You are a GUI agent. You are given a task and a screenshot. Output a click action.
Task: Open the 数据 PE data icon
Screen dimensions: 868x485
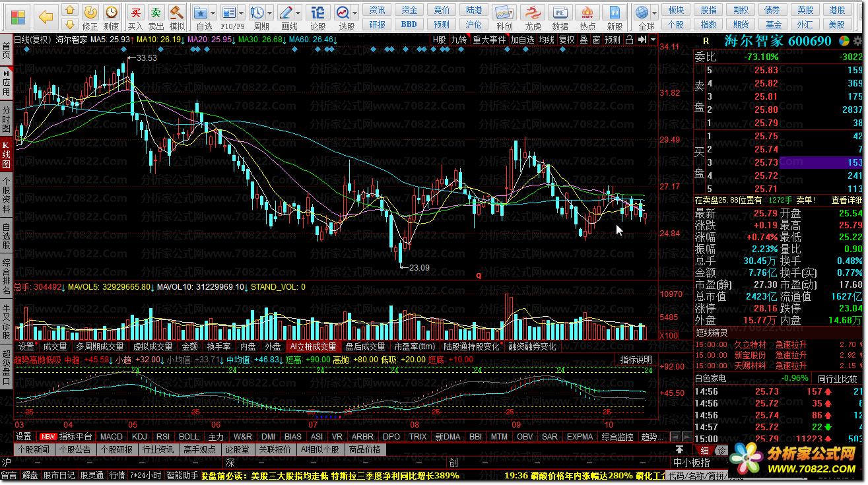(x=560, y=17)
